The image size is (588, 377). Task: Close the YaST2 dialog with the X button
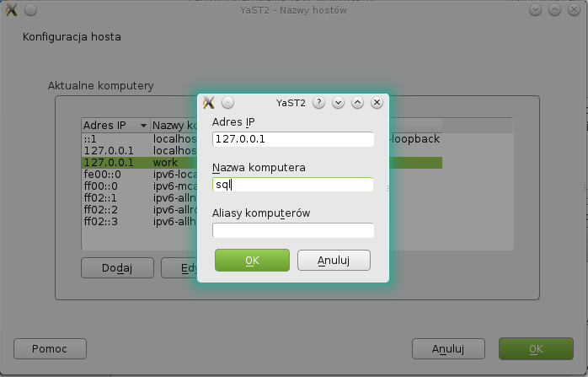tap(377, 103)
